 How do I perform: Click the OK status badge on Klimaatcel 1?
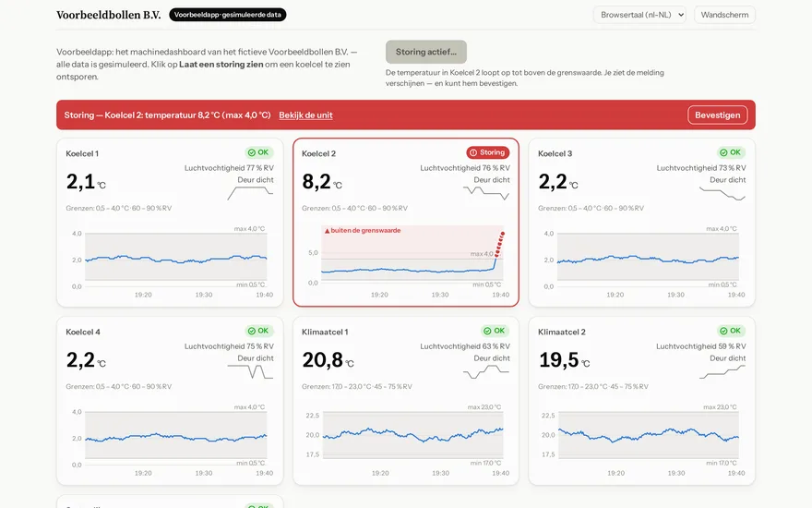(x=496, y=331)
